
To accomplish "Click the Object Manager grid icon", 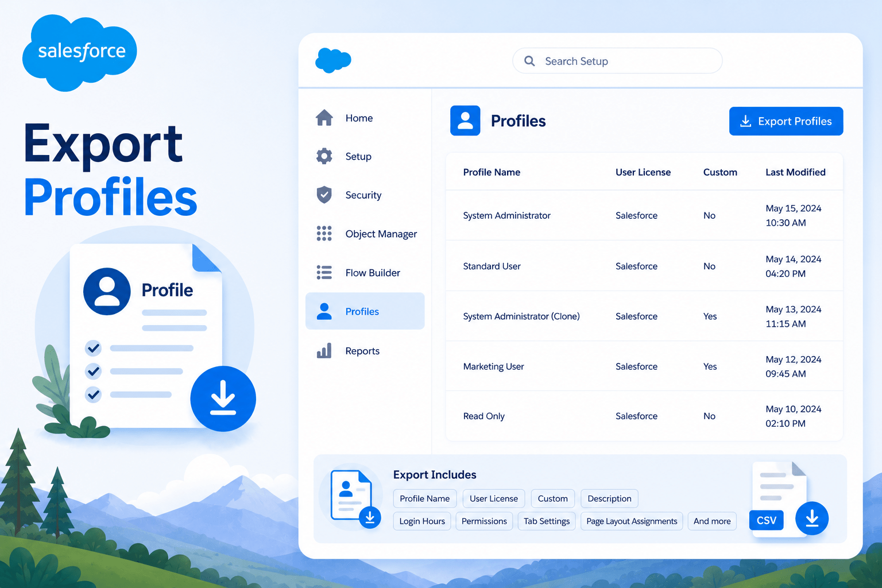I will coord(324,233).
